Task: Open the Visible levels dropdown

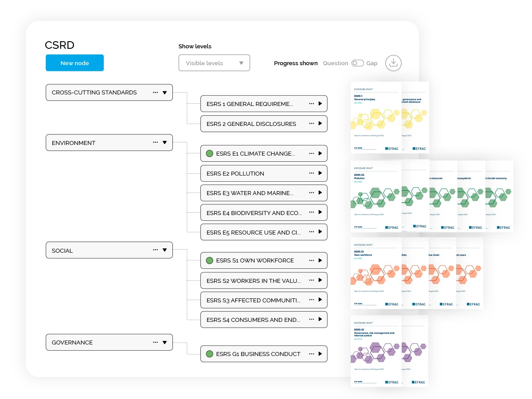Action: point(214,63)
